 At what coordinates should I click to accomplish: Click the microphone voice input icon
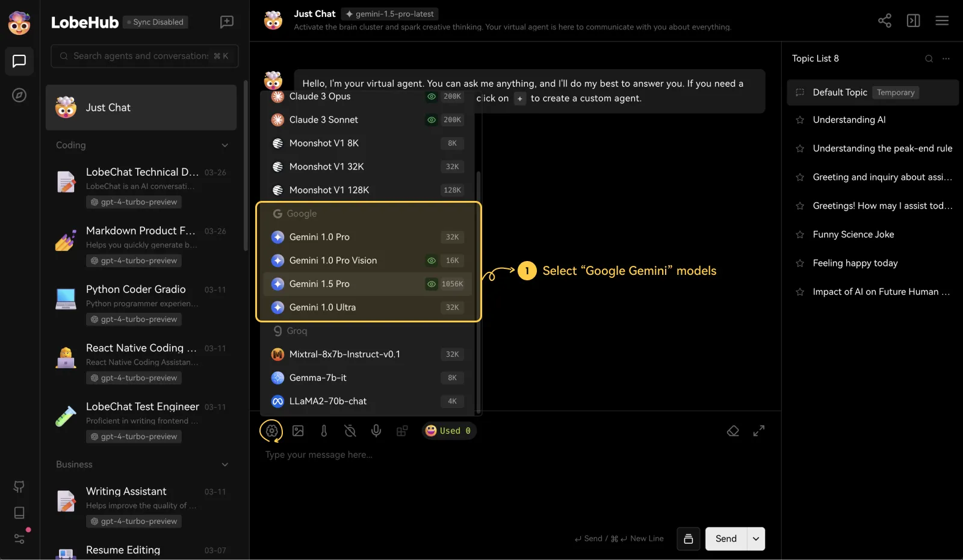click(x=376, y=431)
